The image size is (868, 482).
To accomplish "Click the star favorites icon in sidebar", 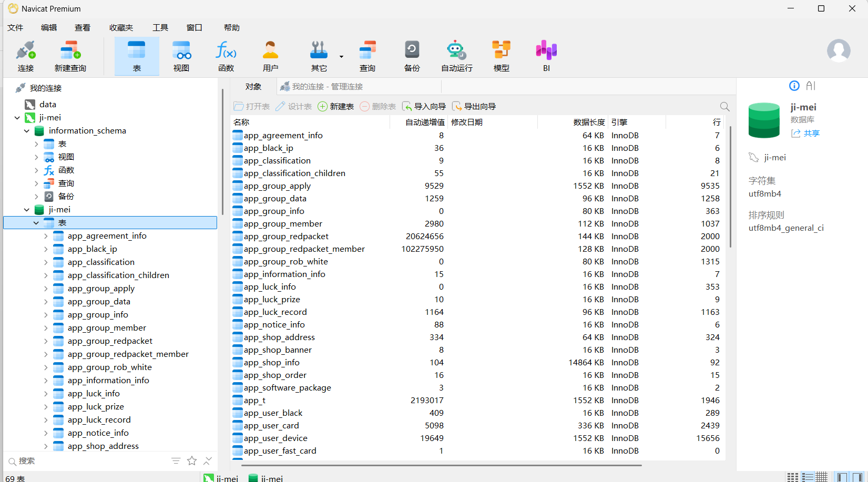I will [x=192, y=461].
